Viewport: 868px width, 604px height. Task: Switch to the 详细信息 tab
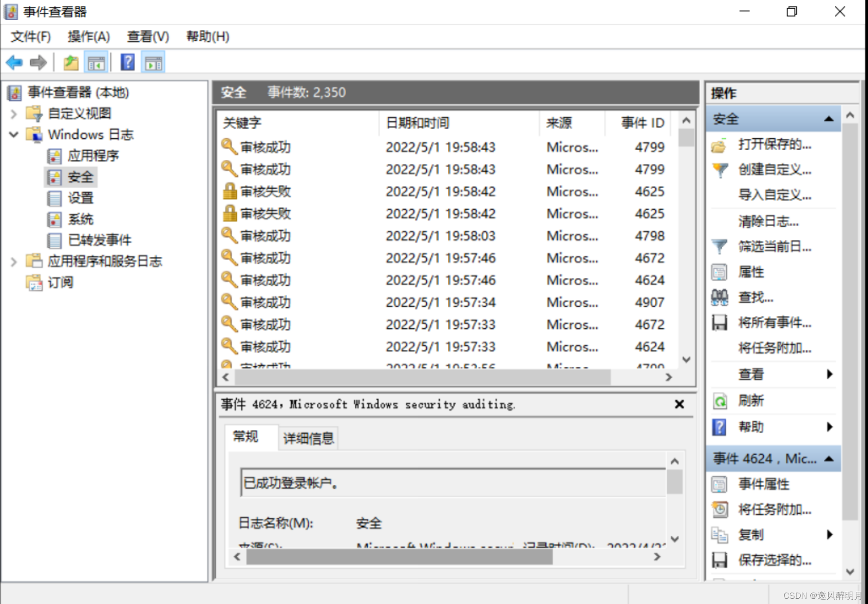coord(308,438)
